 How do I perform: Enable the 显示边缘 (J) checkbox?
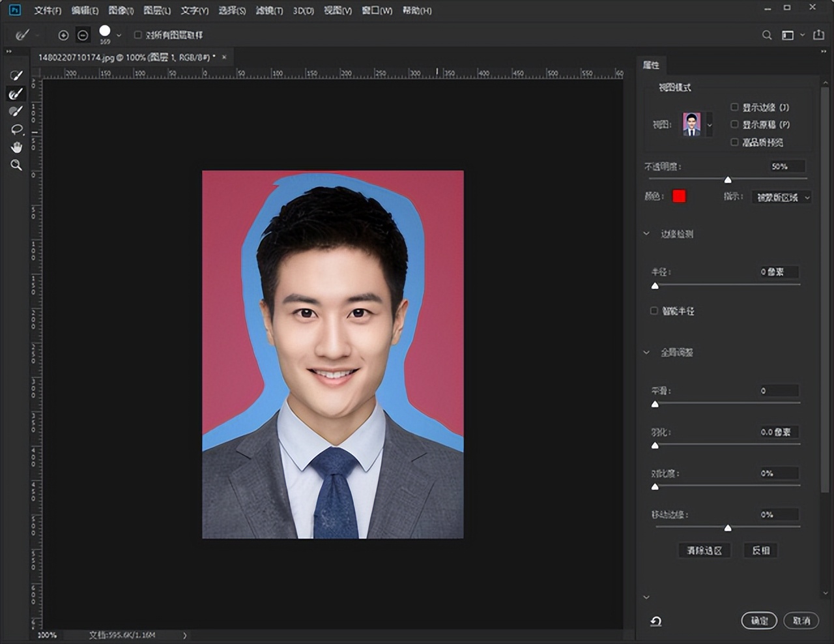point(736,107)
